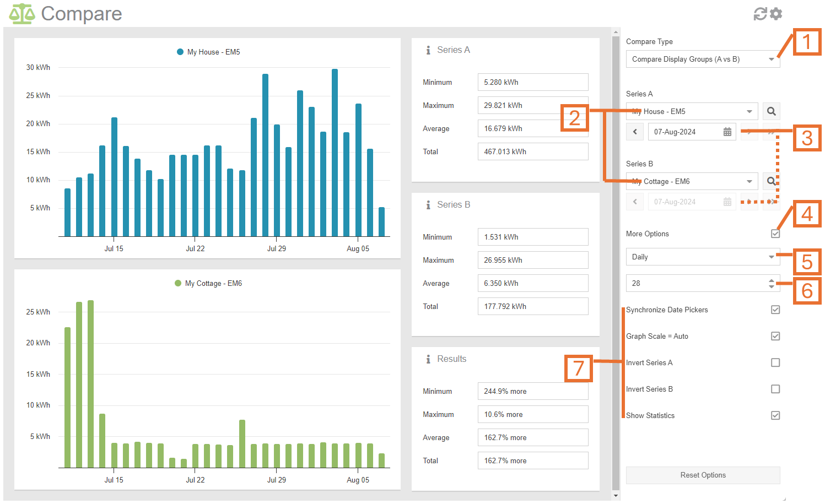This screenshot has width=825, height=504.
Task: Enable the Invert Series B checkbox
Action: pyautogui.click(x=775, y=389)
